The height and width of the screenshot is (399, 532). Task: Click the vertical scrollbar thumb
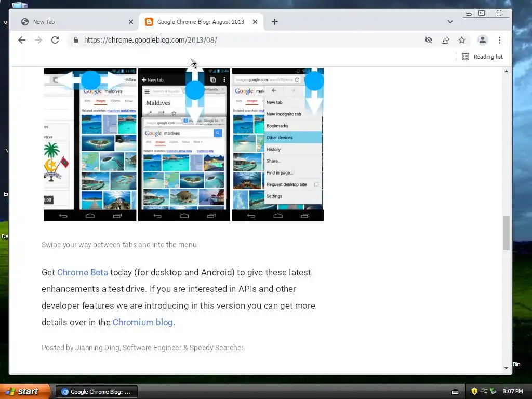click(x=506, y=233)
